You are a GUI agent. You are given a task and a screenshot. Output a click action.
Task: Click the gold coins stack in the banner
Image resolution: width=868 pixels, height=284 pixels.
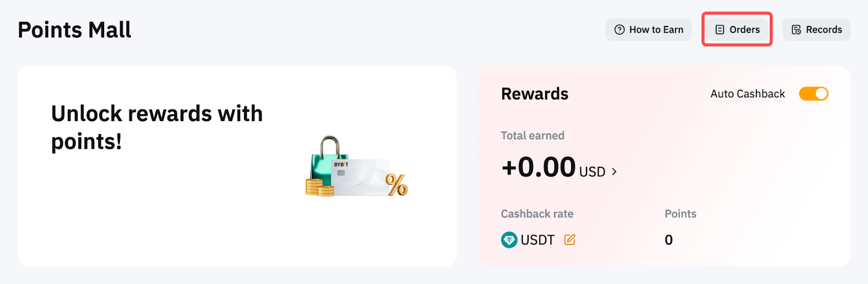319,188
